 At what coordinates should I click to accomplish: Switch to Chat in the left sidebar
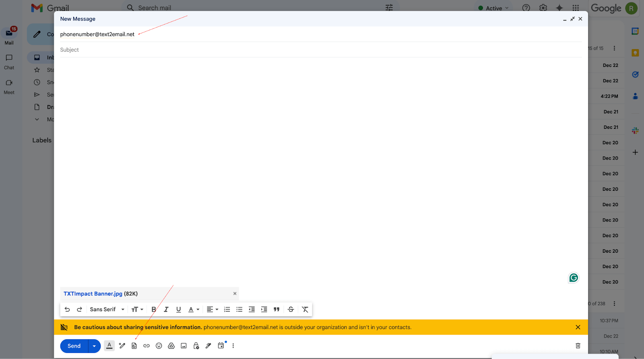click(9, 62)
